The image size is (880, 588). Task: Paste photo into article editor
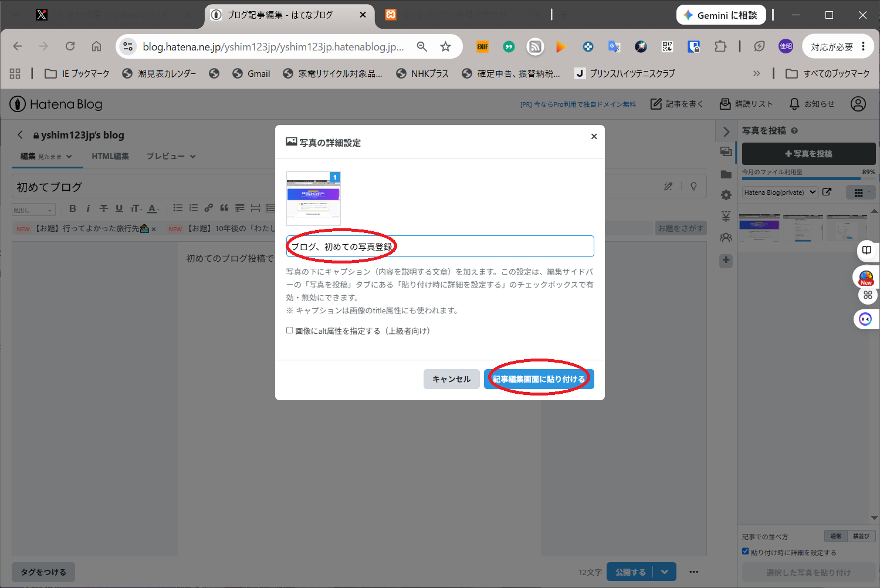coord(539,379)
